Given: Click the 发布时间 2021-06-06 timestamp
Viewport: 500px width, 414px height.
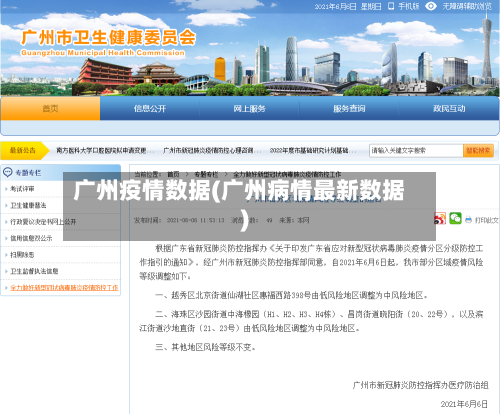Looking at the screenshot, I should click(x=179, y=220).
